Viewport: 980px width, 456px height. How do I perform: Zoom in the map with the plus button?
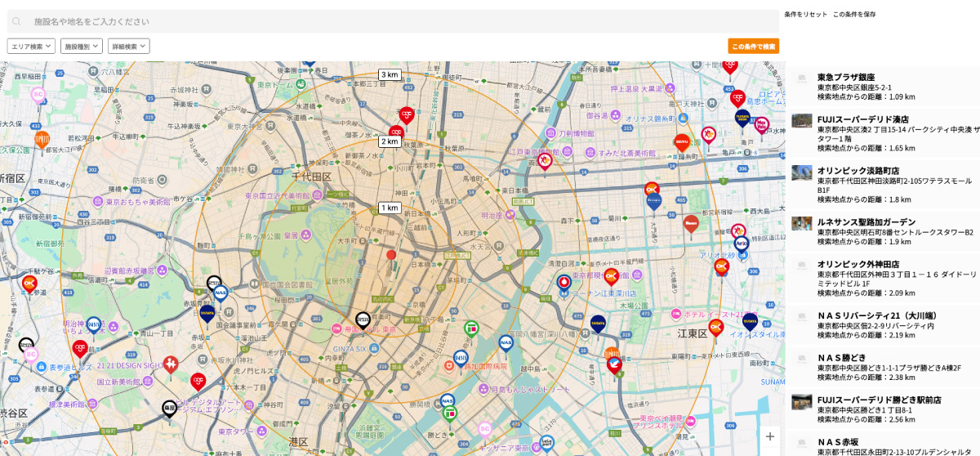(769, 436)
